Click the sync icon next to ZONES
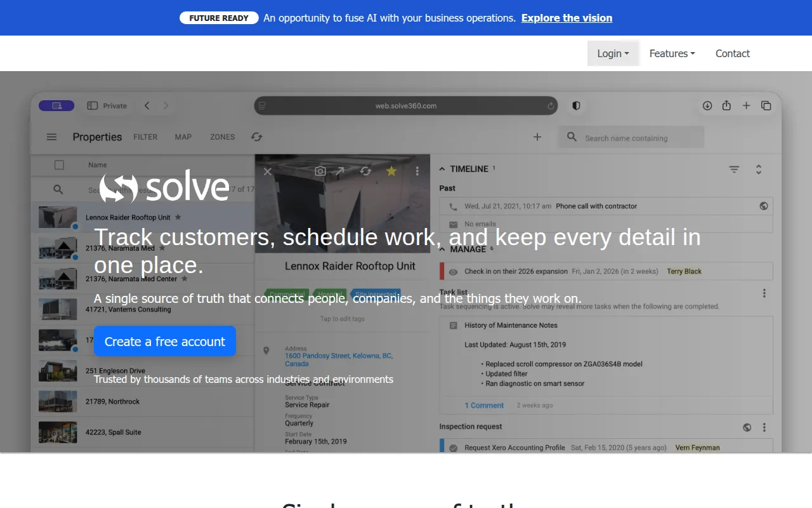Screen dimensions: 812x508 256,137
